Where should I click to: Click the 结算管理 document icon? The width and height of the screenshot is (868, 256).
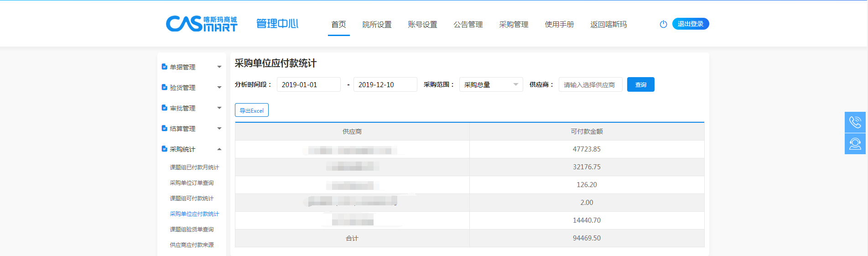(x=164, y=128)
